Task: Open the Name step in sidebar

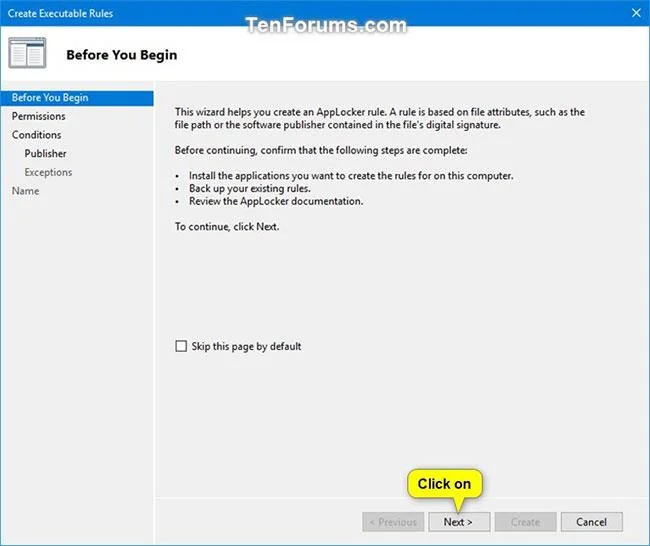Action: click(25, 191)
